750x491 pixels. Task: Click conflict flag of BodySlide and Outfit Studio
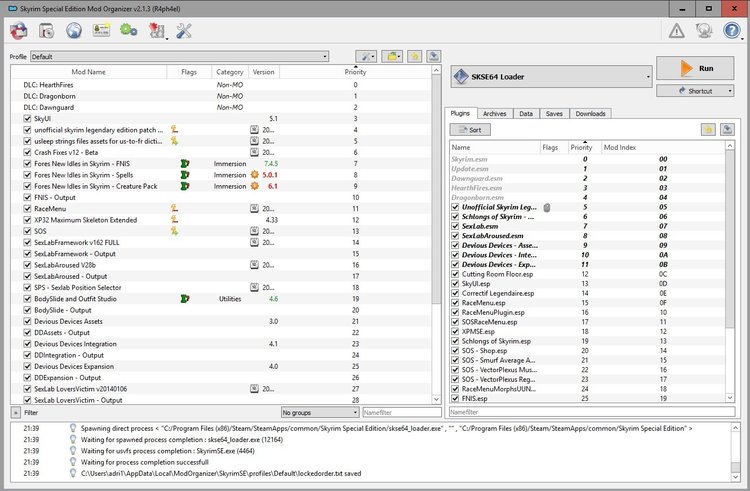click(x=185, y=299)
